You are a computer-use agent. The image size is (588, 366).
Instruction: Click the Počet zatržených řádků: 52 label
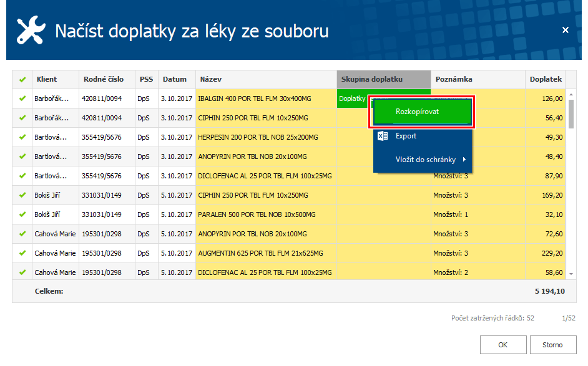492,318
